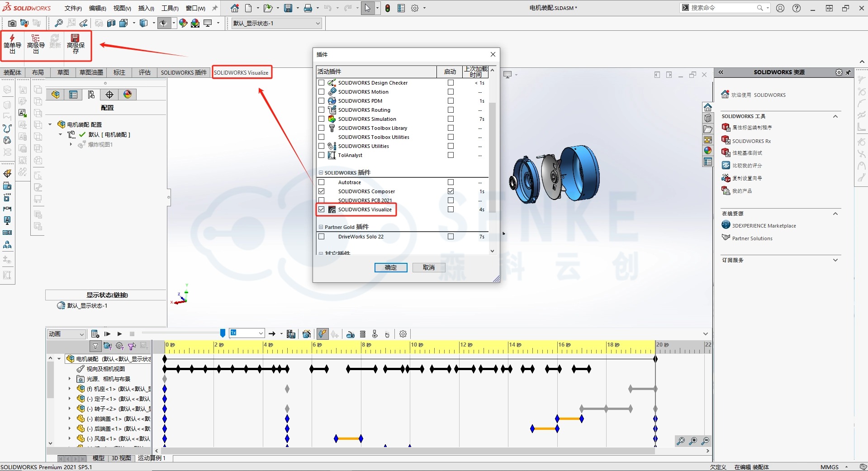Open the DimXpertManager crosshair tab icon
Image resolution: width=868 pixels, height=471 pixels.
pos(109,94)
